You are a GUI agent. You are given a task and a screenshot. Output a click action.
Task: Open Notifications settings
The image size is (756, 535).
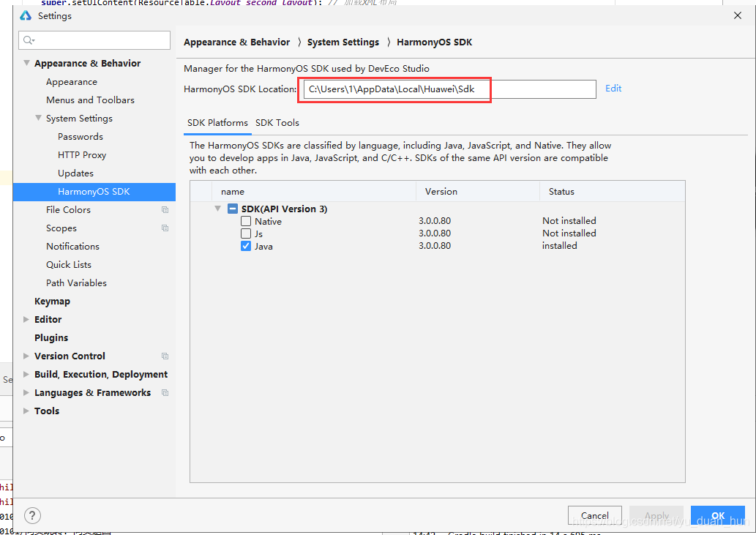(x=72, y=247)
